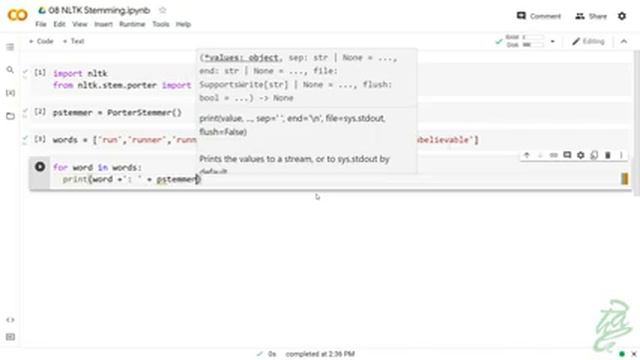Rename the notebook title 08 NLTK Stemming.ipynb
This screenshot has height=360, width=640.
point(99,10)
